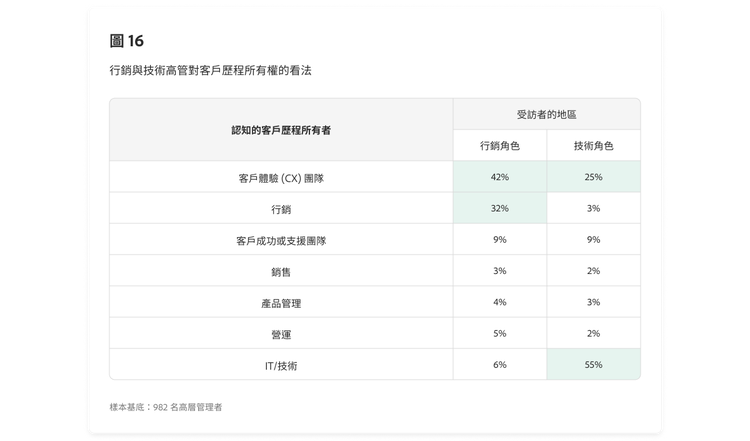Screen dimensions: 750x441
Task: Select the 認知的客戶歷程所有者 column header
Action: click(x=280, y=130)
